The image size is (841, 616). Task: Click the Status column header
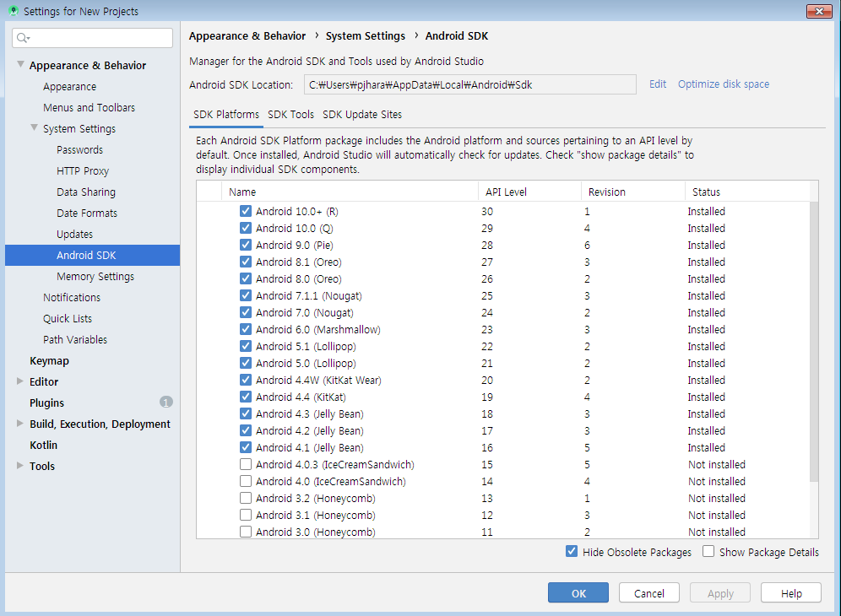point(747,192)
